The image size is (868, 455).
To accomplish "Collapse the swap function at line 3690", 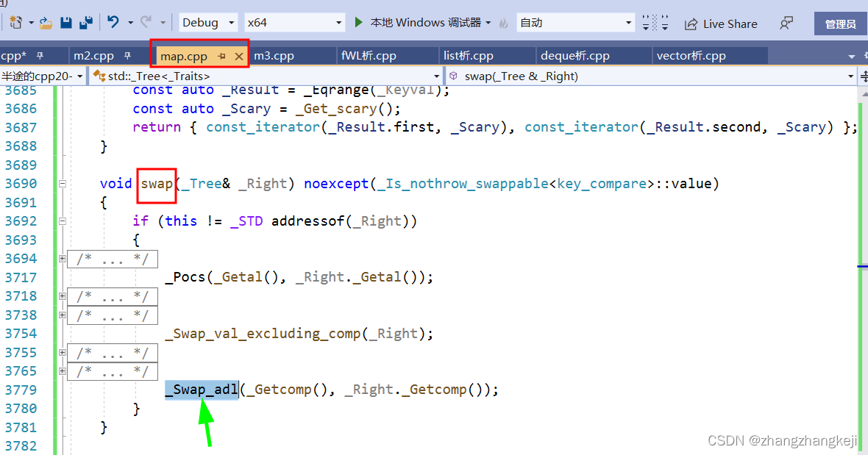I will pos(63,184).
